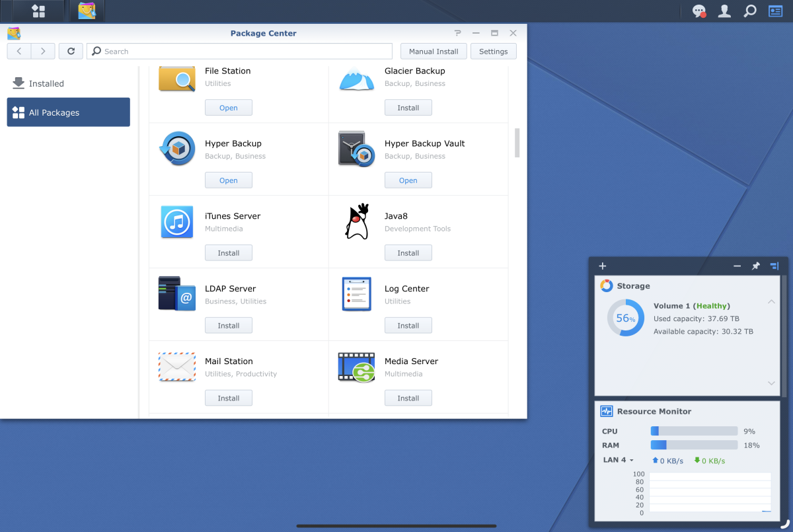
Task: Go forward with the right arrow
Action: click(43, 52)
